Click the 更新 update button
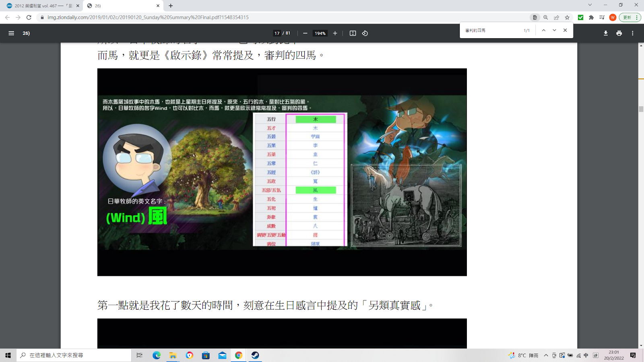Screen dimensions: 644x362 [630, 17]
